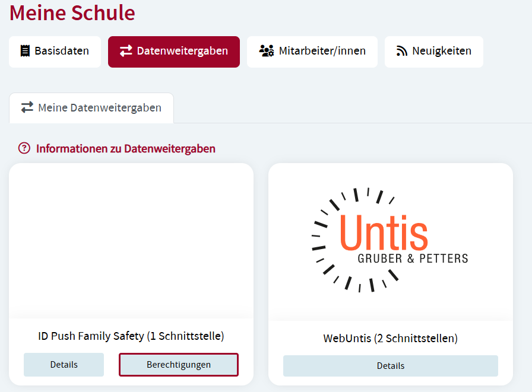The image size is (532, 392).
Task: Select the Datenweitergaben tab
Action: coord(173,52)
